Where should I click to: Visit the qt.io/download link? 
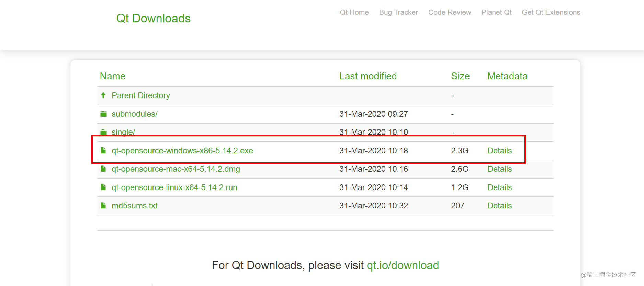pyautogui.click(x=403, y=265)
